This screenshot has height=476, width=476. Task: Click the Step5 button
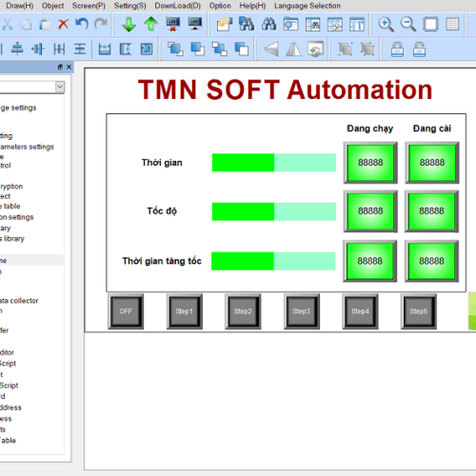[419, 311]
